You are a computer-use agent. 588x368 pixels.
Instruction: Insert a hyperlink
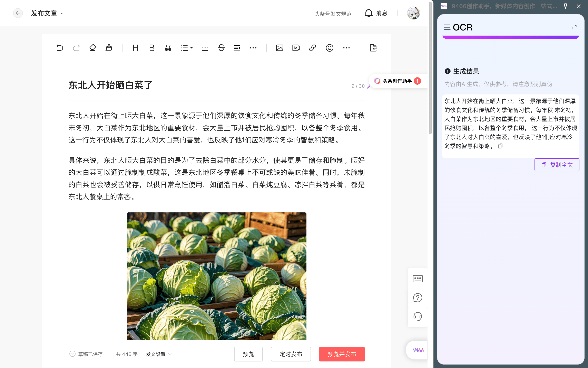(312, 48)
